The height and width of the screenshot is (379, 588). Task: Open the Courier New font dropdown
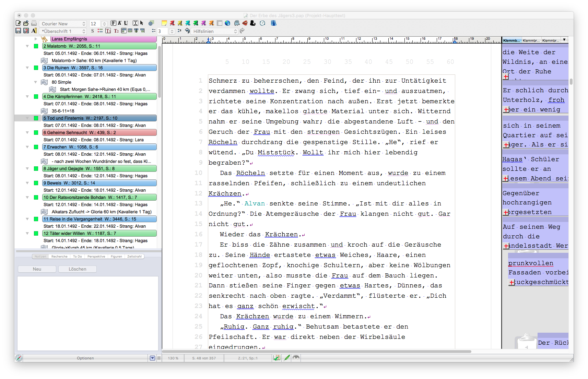[63, 24]
